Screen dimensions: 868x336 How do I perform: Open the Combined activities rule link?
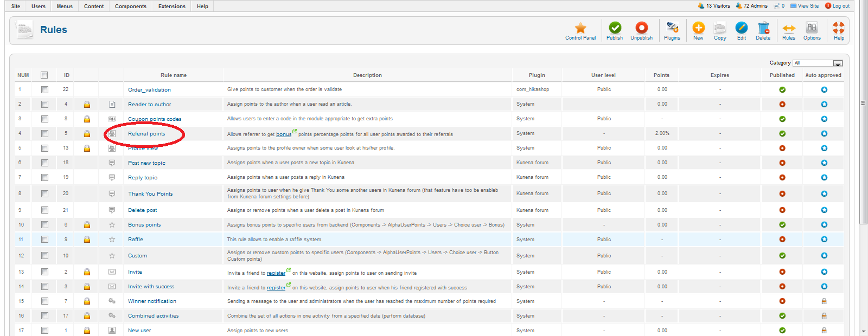154,316
